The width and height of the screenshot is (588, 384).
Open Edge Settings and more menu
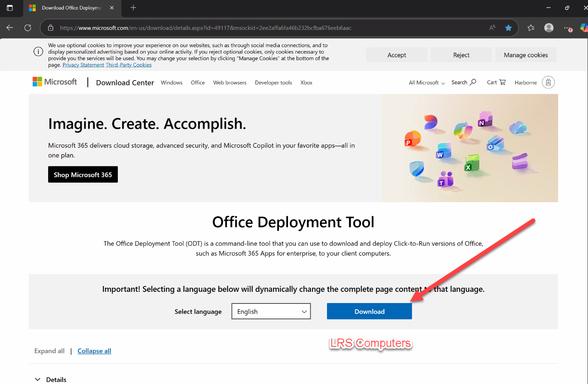(568, 28)
